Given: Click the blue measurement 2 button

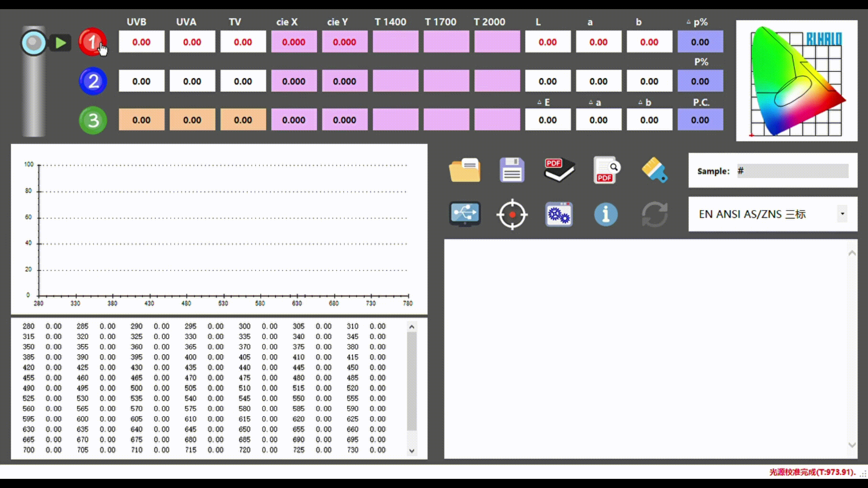Looking at the screenshot, I should click(93, 81).
